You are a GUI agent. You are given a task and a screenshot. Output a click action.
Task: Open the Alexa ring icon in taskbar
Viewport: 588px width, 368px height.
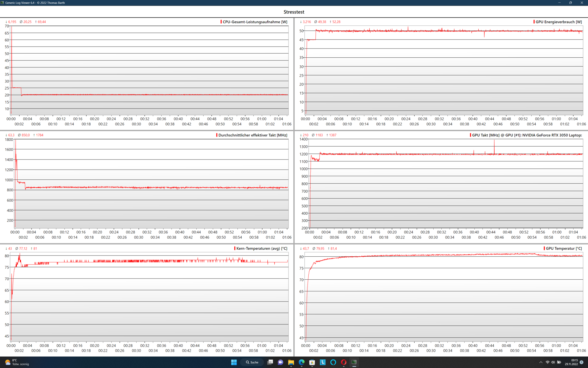[333, 362]
